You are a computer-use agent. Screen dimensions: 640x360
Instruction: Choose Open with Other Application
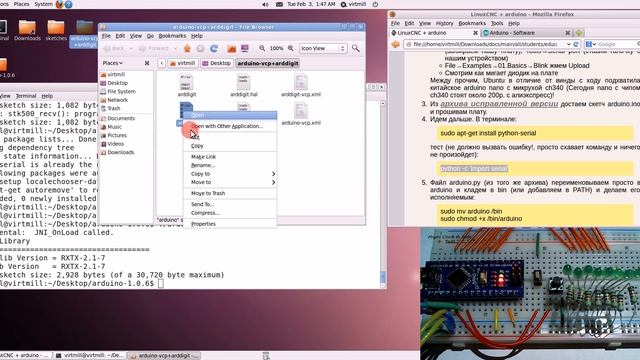[230, 126]
